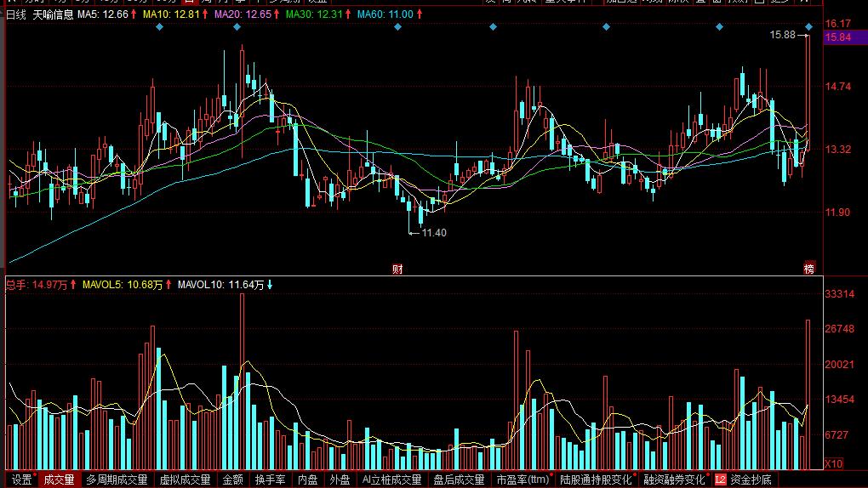This screenshot has height=488, width=868.
Task: Click the blue diamond event marker above 财
Action: (397, 26)
